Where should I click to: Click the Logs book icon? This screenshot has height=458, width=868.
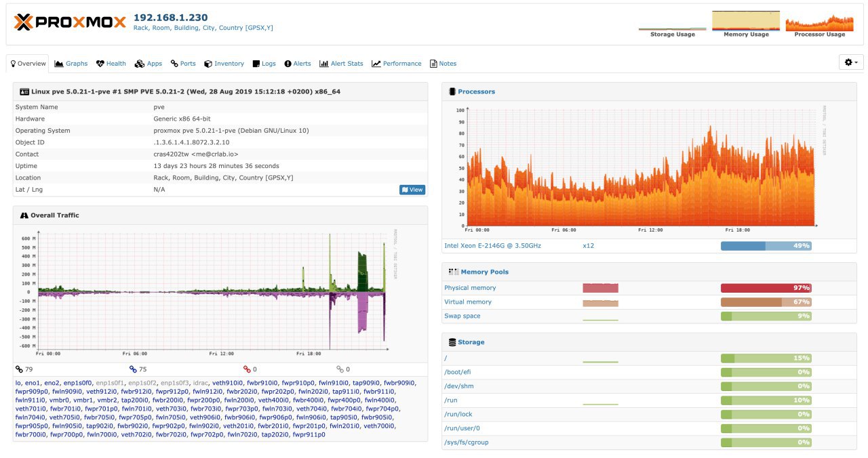(x=256, y=64)
